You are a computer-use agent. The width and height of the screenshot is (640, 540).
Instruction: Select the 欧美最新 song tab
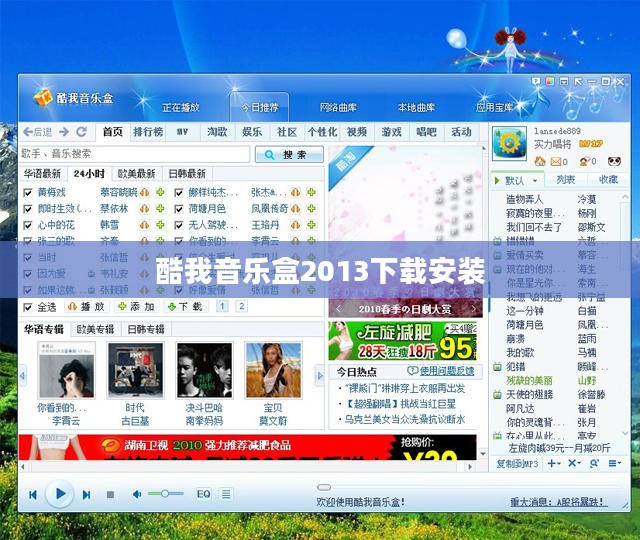pyautogui.click(x=136, y=174)
